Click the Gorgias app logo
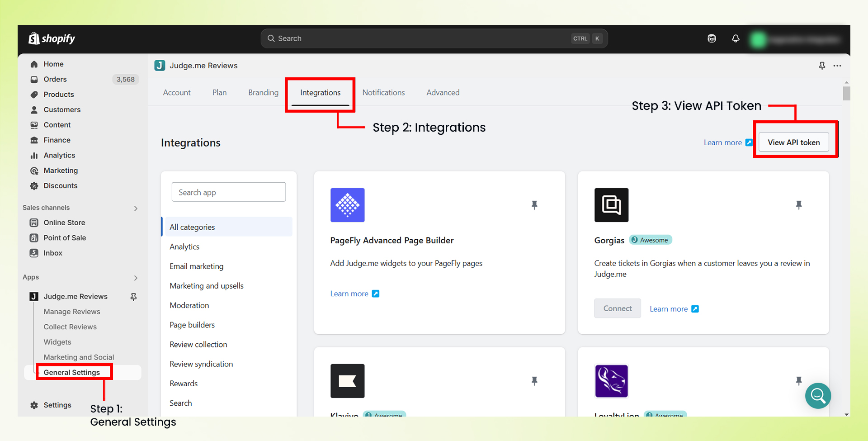Image resolution: width=868 pixels, height=441 pixels. 611,205
